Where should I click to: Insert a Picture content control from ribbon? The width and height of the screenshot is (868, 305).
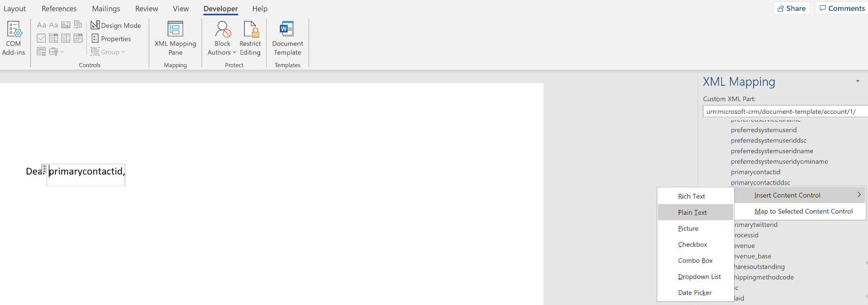tap(66, 25)
